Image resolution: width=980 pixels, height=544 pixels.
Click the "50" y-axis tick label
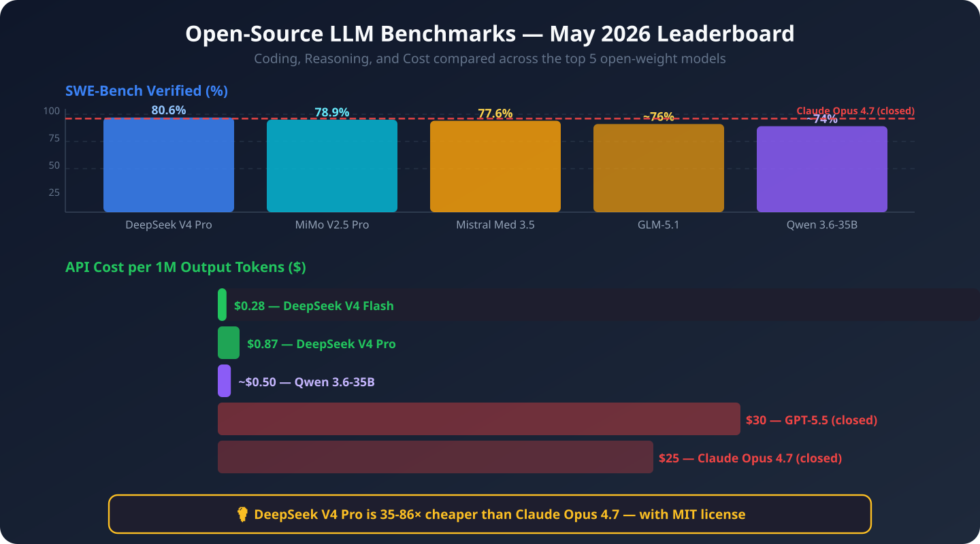[x=54, y=165]
